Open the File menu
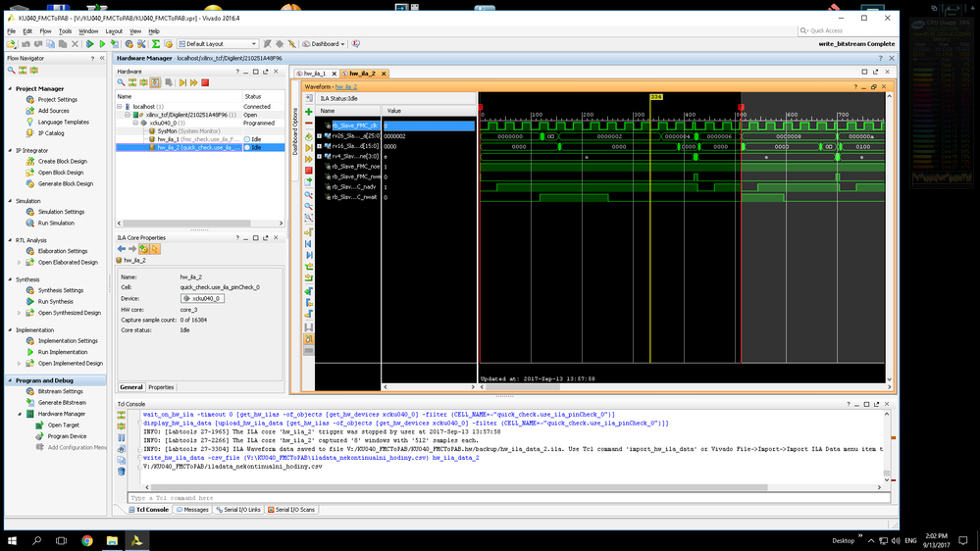This screenshot has width=980, height=551. [11, 31]
